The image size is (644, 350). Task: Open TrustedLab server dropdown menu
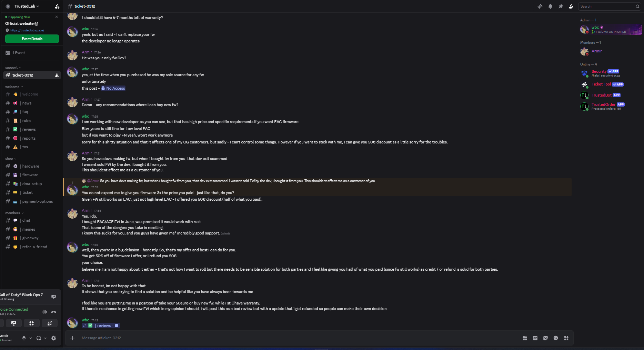(x=27, y=6)
